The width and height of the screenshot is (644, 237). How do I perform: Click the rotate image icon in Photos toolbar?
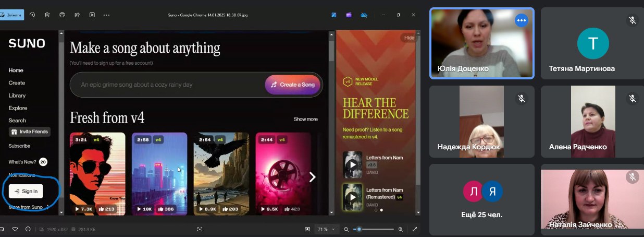(x=32, y=15)
